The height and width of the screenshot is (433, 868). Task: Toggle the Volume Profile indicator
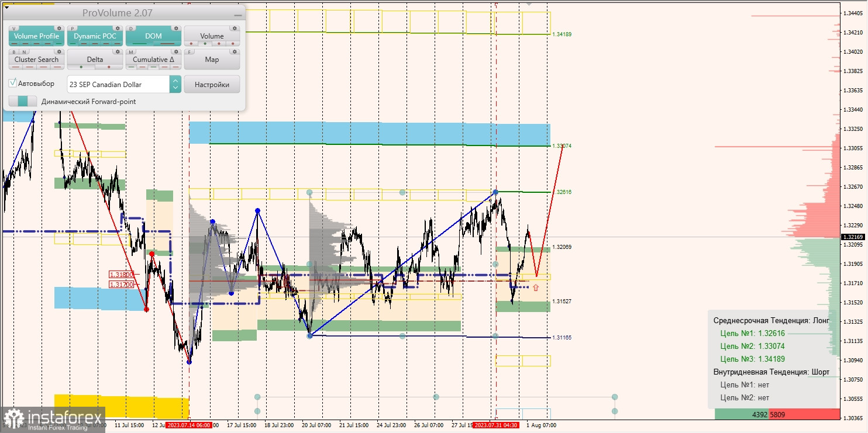pyautogui.click(x=36, y=36)
